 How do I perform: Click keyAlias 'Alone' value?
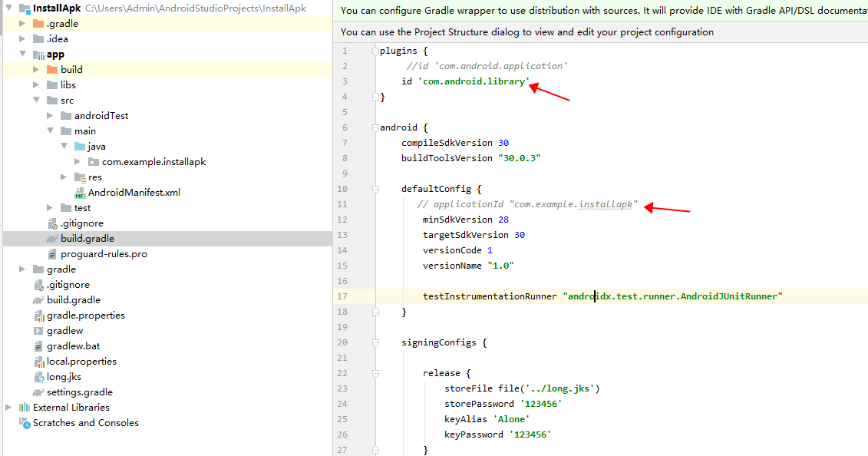point(511,419)
